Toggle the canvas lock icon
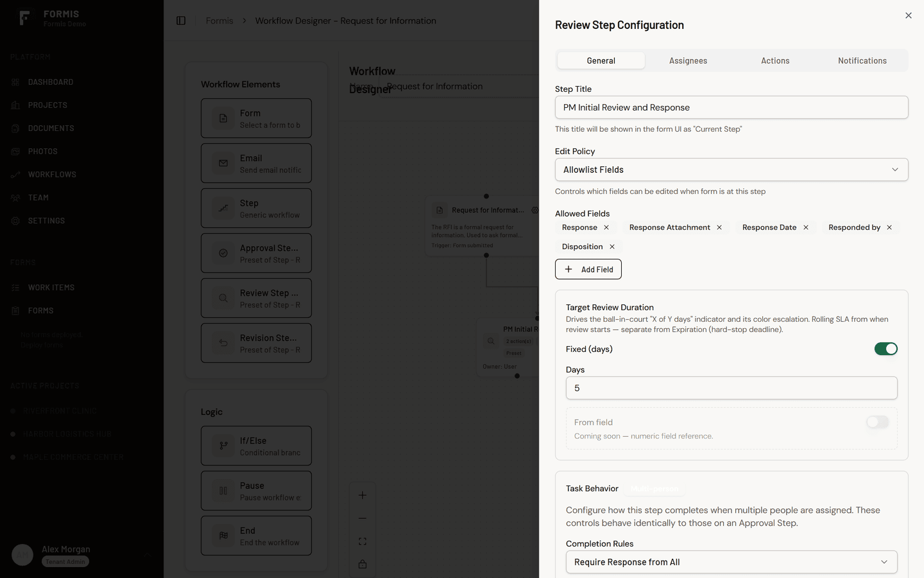This screenshot has height=578, width=924. (x=363, y=565)
